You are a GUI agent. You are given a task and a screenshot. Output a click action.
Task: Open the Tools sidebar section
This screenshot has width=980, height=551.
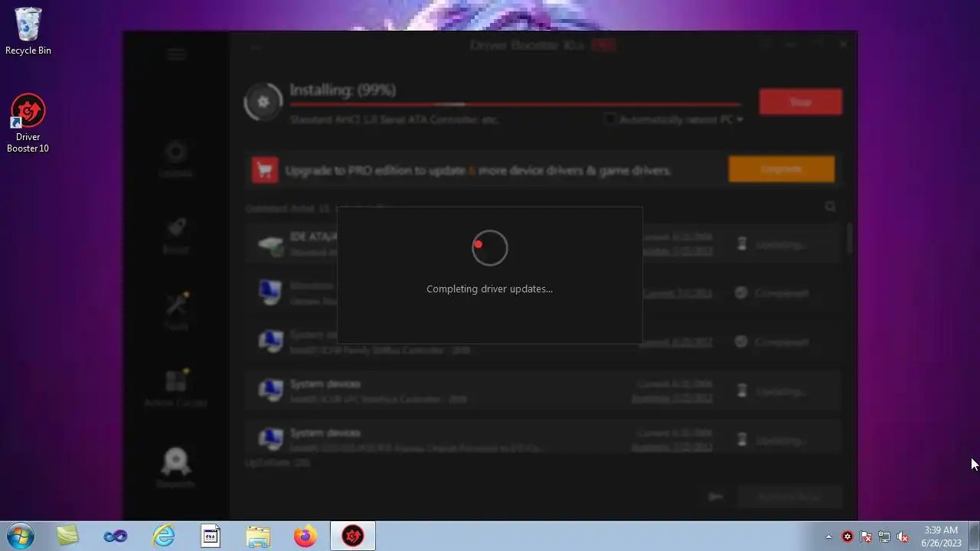[x=175, y=312]
